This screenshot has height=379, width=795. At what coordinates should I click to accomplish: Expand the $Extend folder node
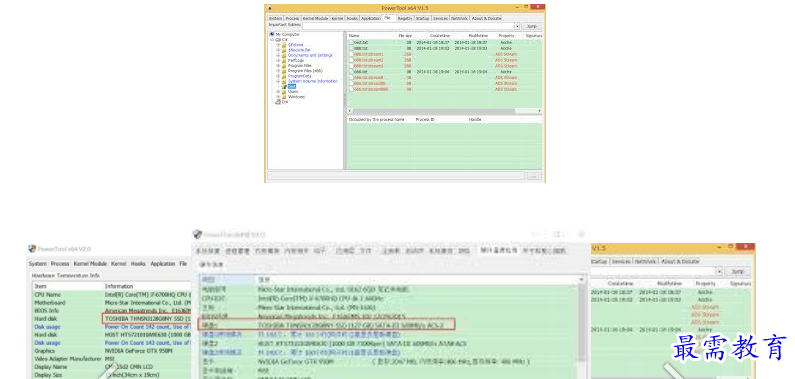278,45
